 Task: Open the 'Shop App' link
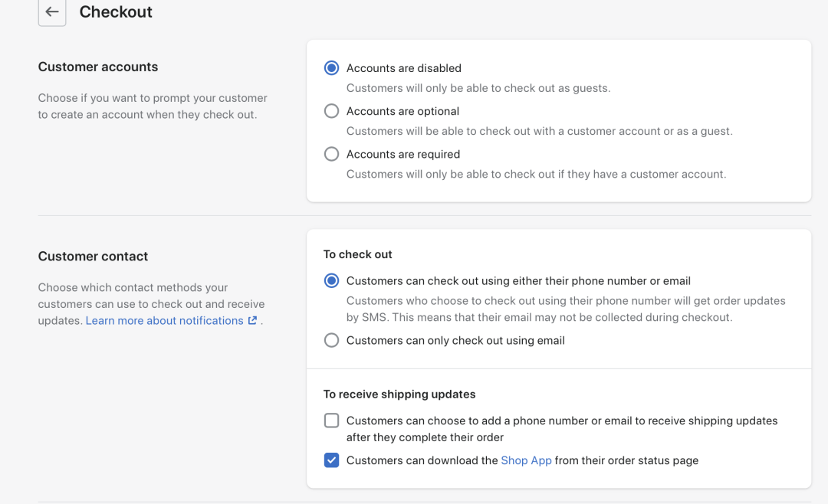tap(526, 460)
